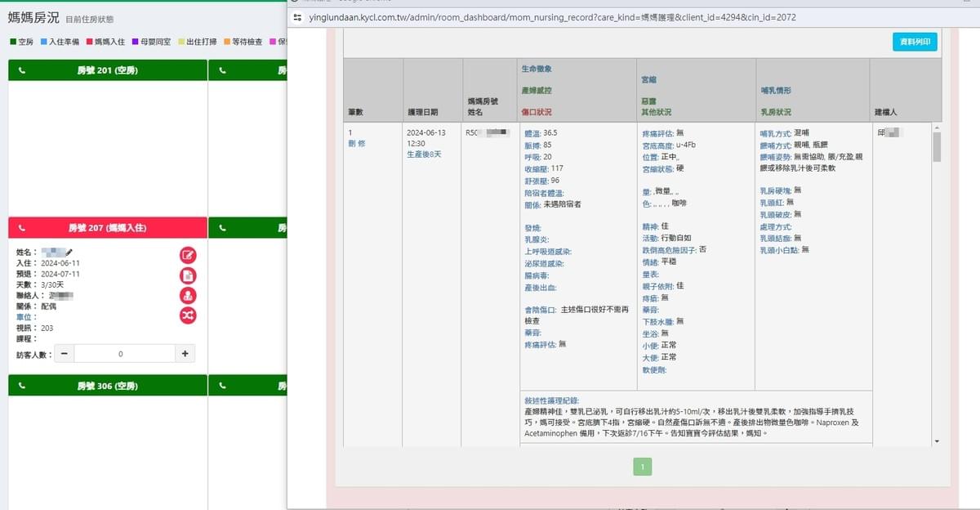Click the shuffle room-change icon in room 207
Screen dimensions: 980x510
click(x=188, y=315)
